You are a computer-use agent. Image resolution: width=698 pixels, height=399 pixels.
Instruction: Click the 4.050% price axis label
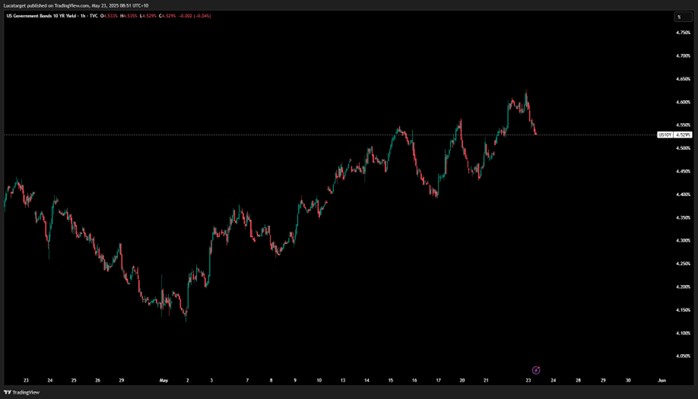click(683, 356)
